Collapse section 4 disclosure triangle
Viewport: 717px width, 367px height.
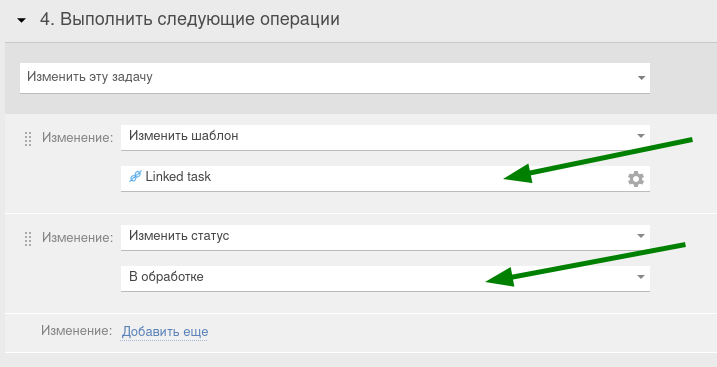pyautogui.click(x=21, y=21)
